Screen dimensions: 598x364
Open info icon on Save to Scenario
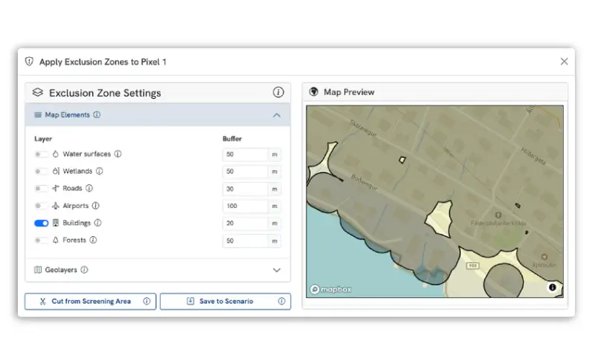click(x=281, y=301)
